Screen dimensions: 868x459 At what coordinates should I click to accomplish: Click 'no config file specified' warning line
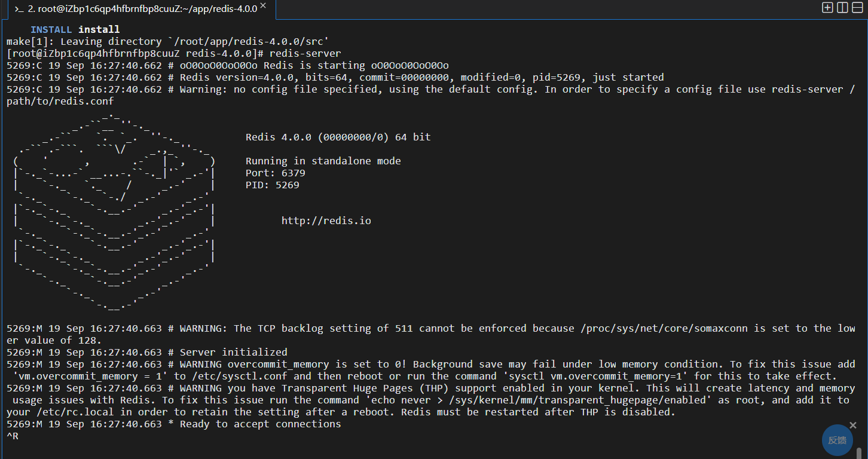tap(431, 89)
